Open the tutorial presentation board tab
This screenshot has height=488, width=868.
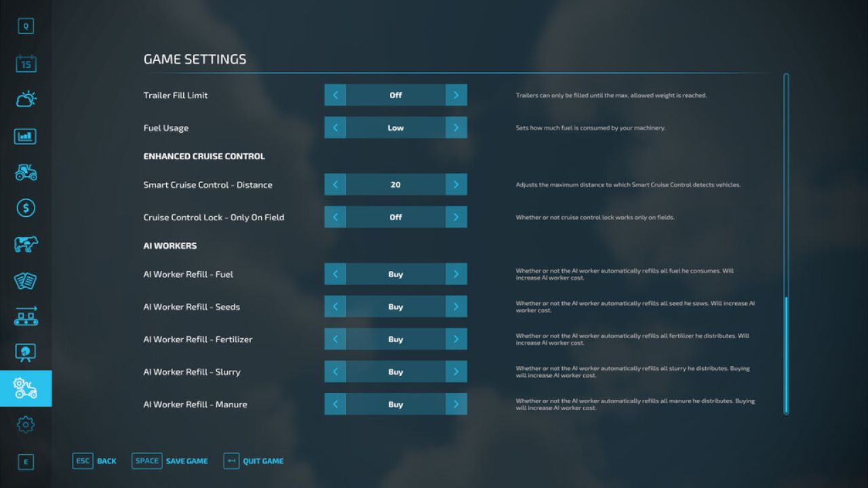[26, 352]
